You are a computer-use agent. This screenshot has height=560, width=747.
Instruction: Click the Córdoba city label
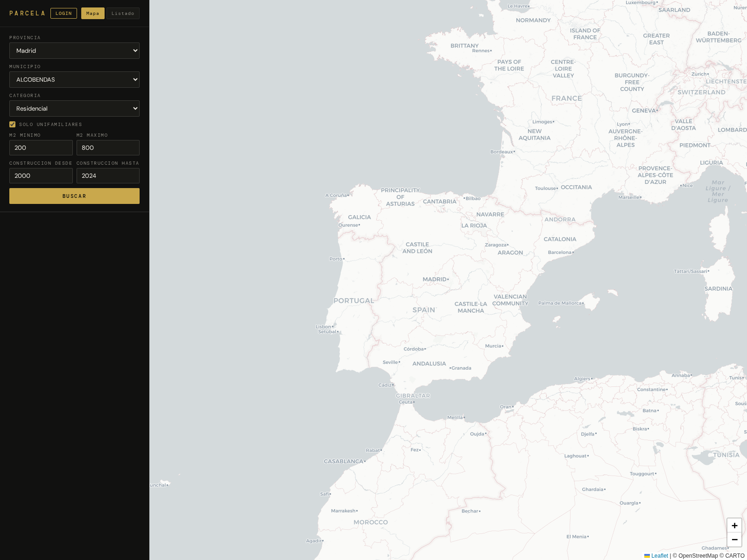pos(414,349)
